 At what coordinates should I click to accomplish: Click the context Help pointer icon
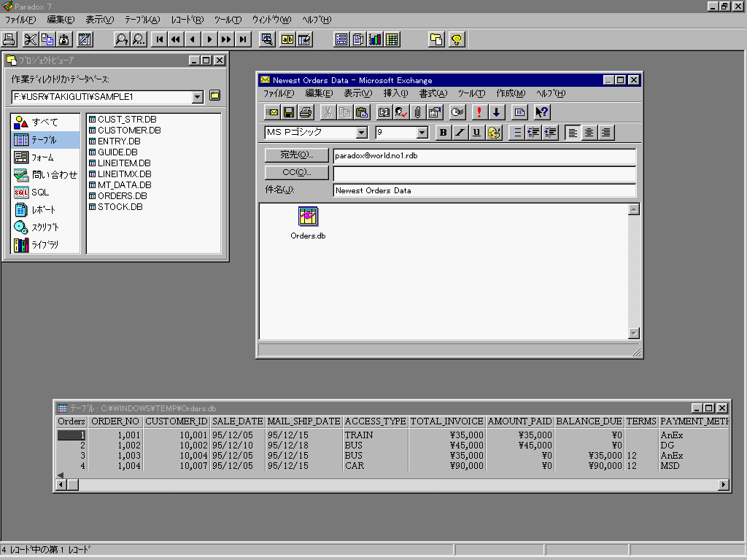click(x=542, y=112)
